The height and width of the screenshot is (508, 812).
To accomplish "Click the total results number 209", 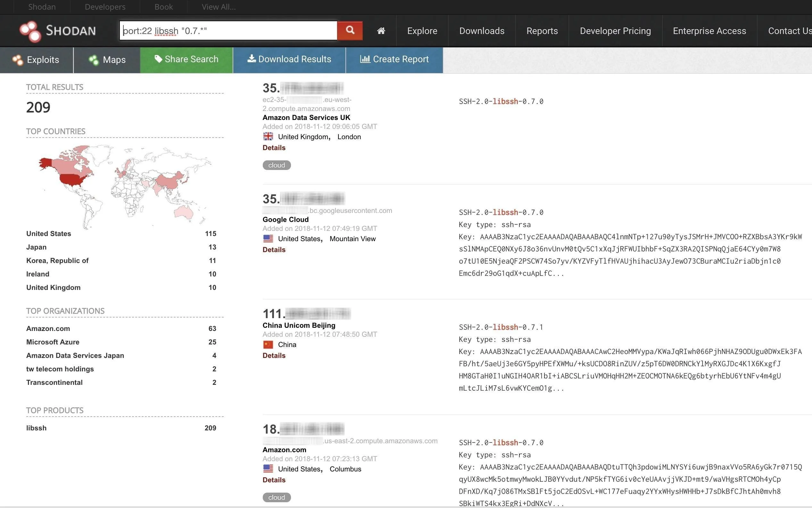I will coord(38,107).
